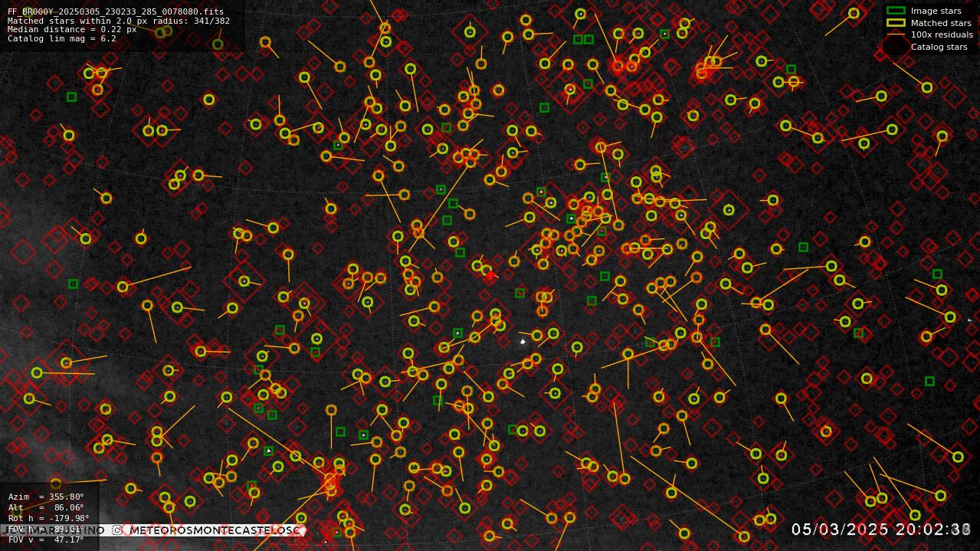Click the green Image stars legend swatch
Viewport: 980px width, 551px height.
click(896, 11)
